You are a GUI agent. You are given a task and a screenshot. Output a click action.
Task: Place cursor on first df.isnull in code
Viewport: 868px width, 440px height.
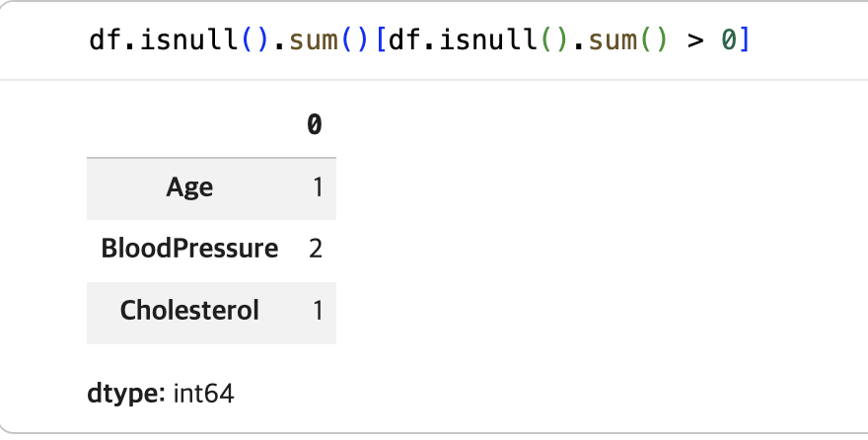[x=164, y=40]
